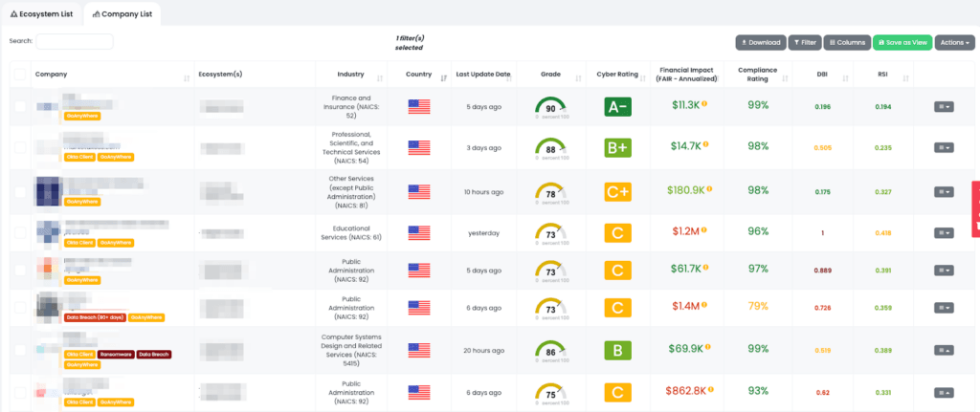The height and width of the screenshot is (412, 980).
Task: Click the 'yesterday' update date
Action: coord(484,233)
